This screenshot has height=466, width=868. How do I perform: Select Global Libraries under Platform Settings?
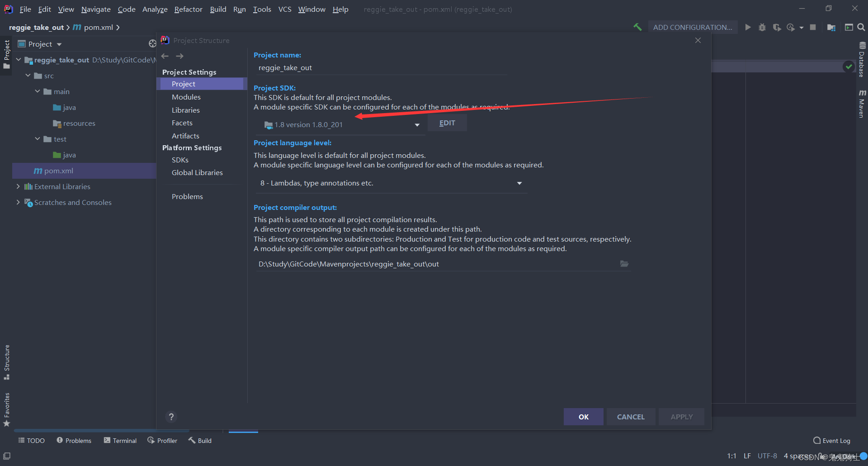point(197,172)
